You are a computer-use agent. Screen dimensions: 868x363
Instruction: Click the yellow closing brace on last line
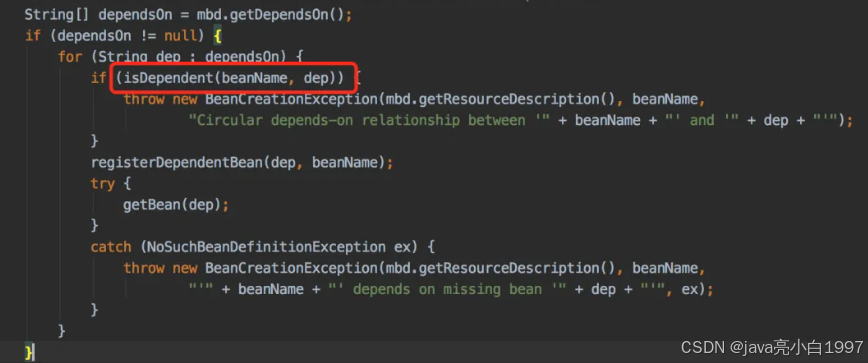click(x=29, y=352)
